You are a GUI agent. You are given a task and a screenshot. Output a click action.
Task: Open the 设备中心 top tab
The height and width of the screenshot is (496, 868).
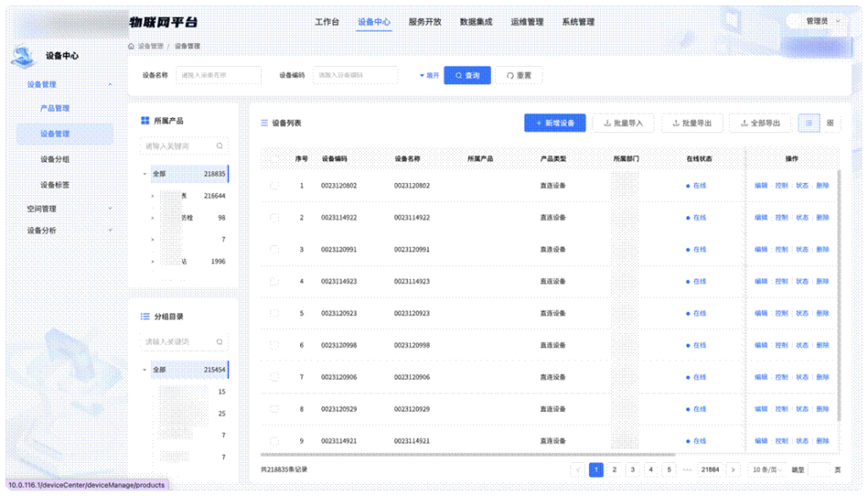click(x=374, y=21)
